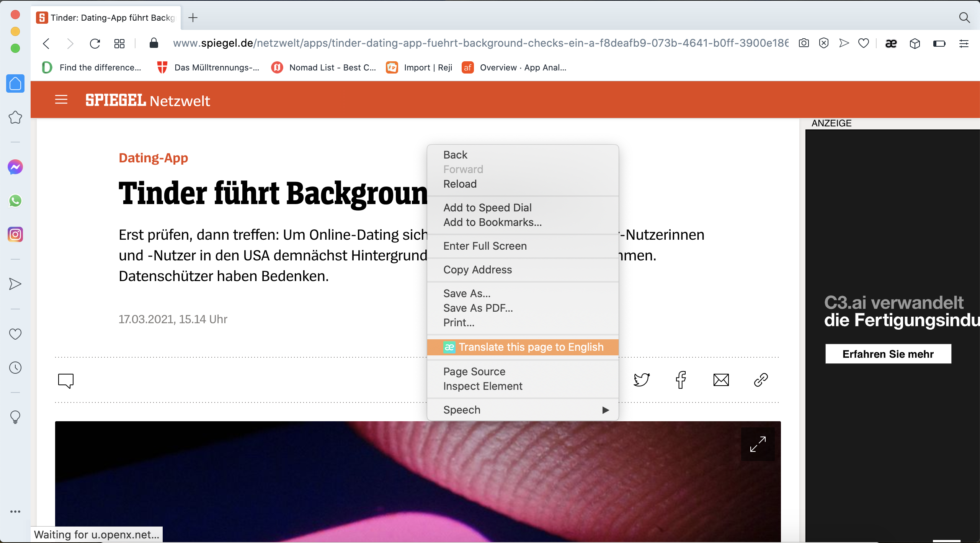Click the article photo thumbnail
980x543 pixels.
coord(418,482)
